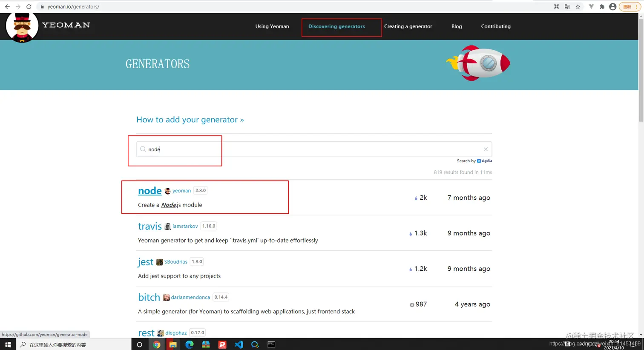Open the Extensions puzzle icon
644x350 pixels.
point(602,6)
